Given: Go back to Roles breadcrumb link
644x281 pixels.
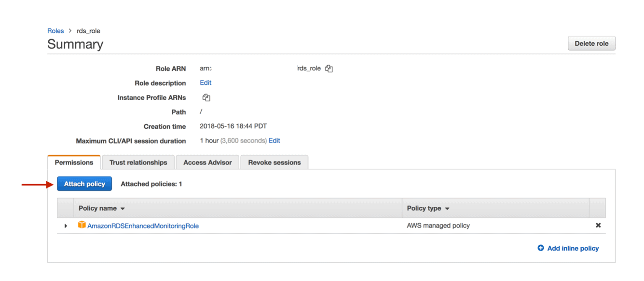Looking at the screenshot, I should point(55,31).
